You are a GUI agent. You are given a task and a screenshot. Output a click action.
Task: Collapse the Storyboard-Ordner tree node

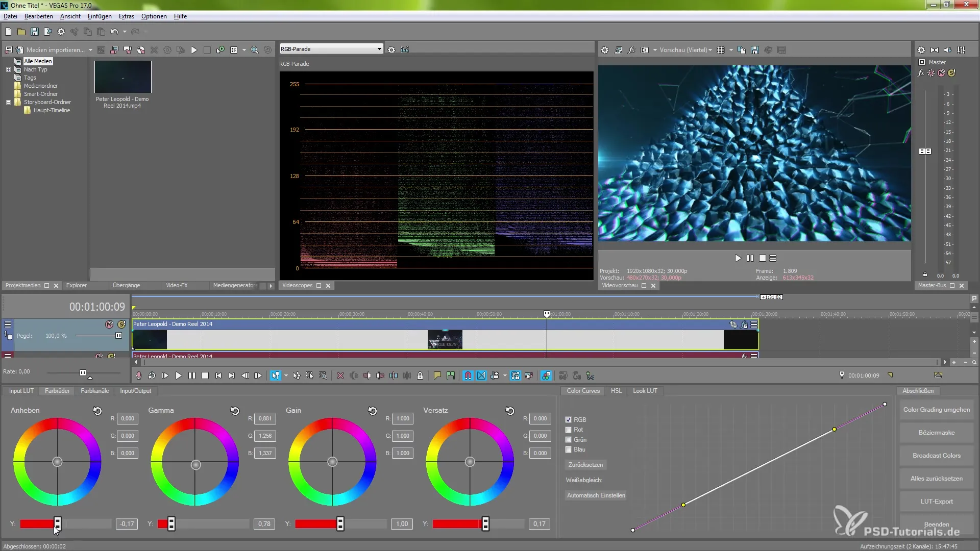pos(8,102)
